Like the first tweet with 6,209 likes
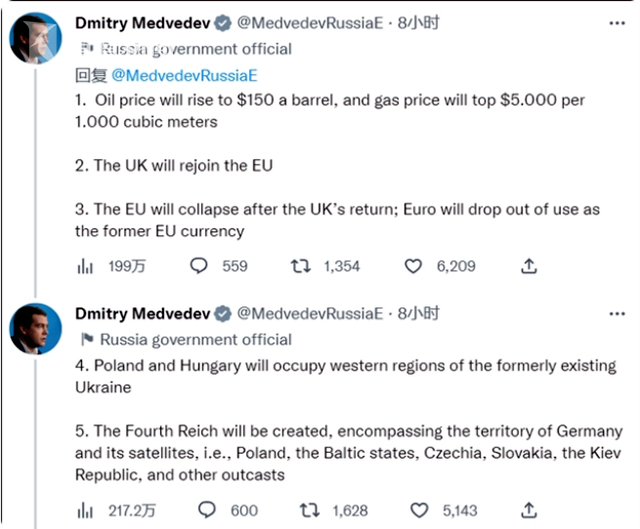640x529 pixels. click(x=413, y=266)
